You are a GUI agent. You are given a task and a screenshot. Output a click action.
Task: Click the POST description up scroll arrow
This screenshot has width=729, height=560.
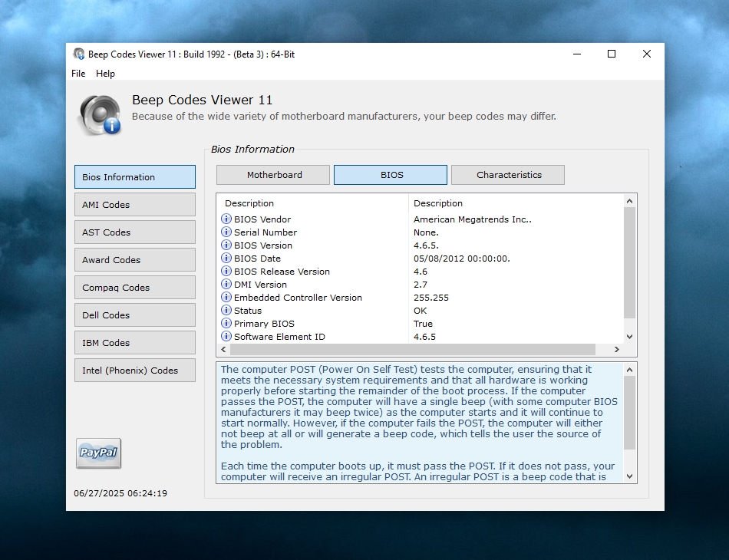pos(629,370)
